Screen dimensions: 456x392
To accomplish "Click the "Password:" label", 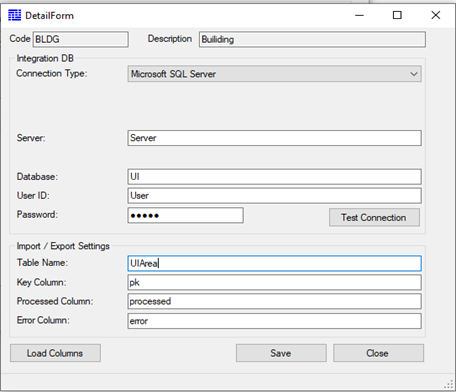I will 37,215.
